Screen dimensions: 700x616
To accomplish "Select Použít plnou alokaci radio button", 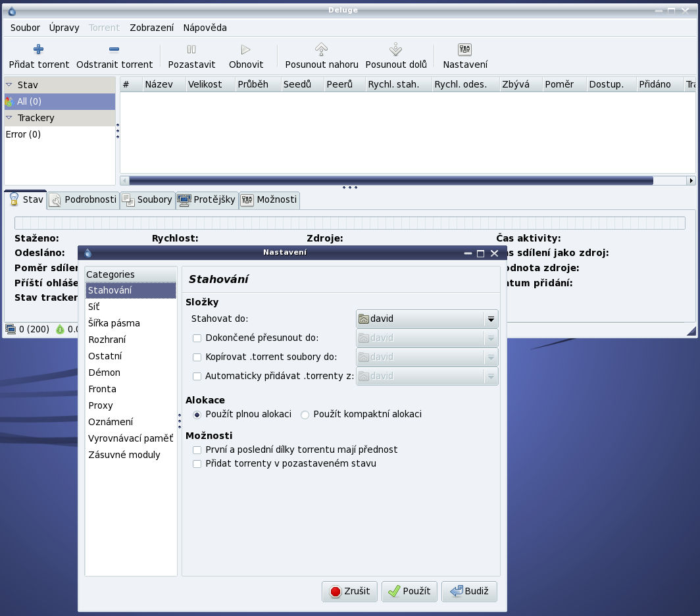I will (197, 415).
